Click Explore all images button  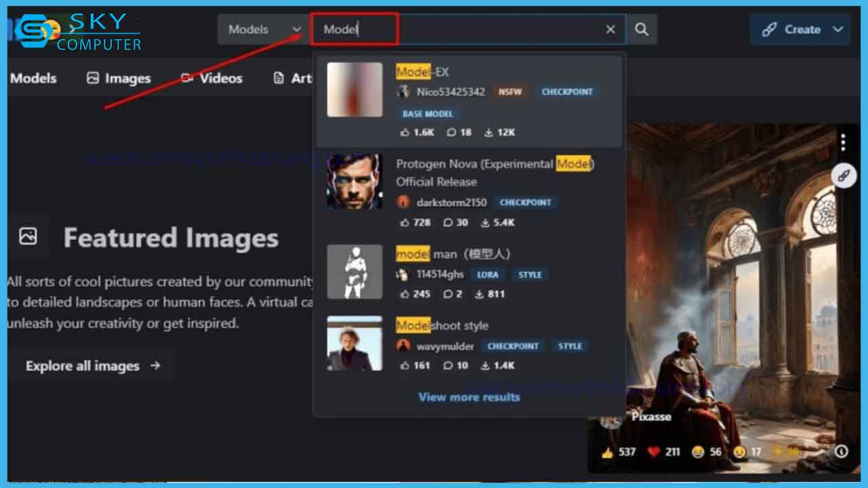(92, 366)
